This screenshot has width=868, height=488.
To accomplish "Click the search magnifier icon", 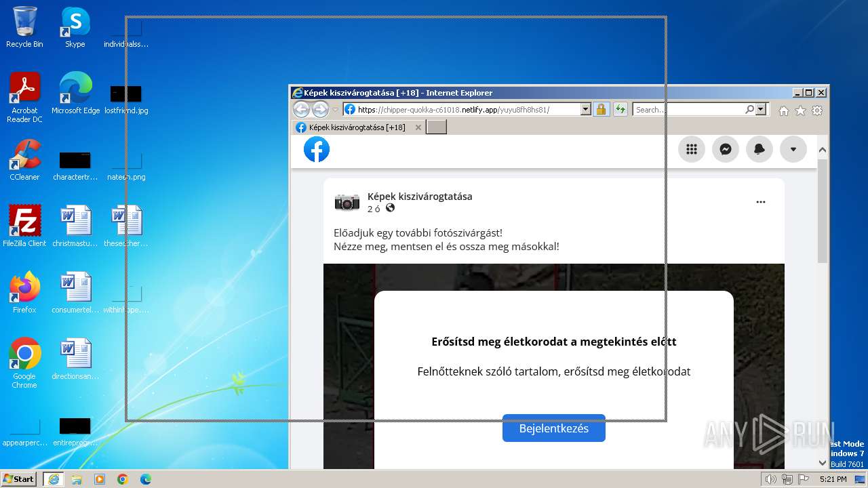I will (x=749, y=109).
